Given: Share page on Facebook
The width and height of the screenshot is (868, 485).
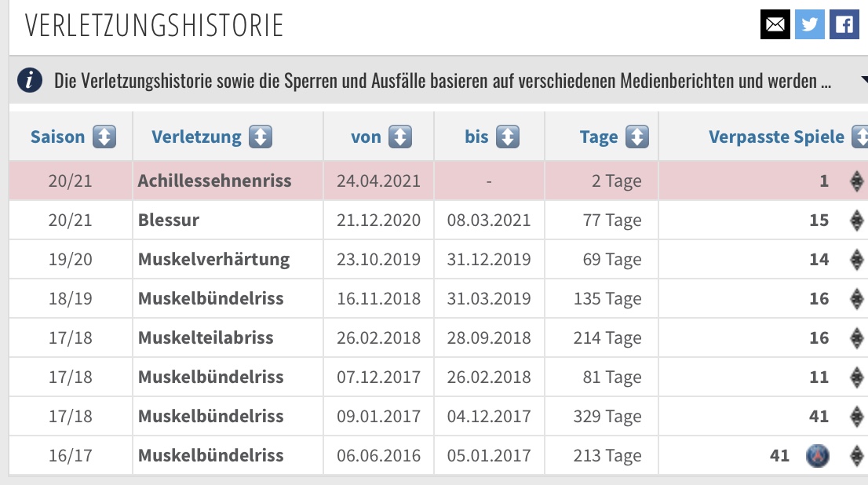Looking at the screenshot, I should click(844, 24).
